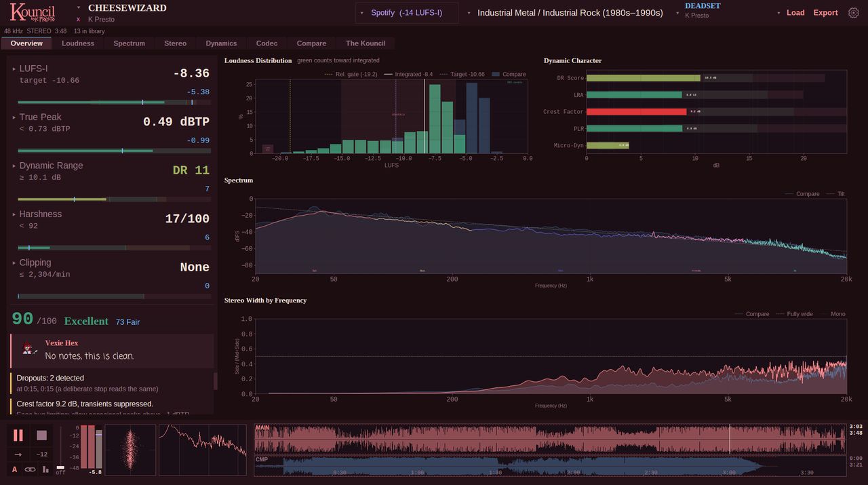
Task: Click the Load button
Action: click(795, 13)
